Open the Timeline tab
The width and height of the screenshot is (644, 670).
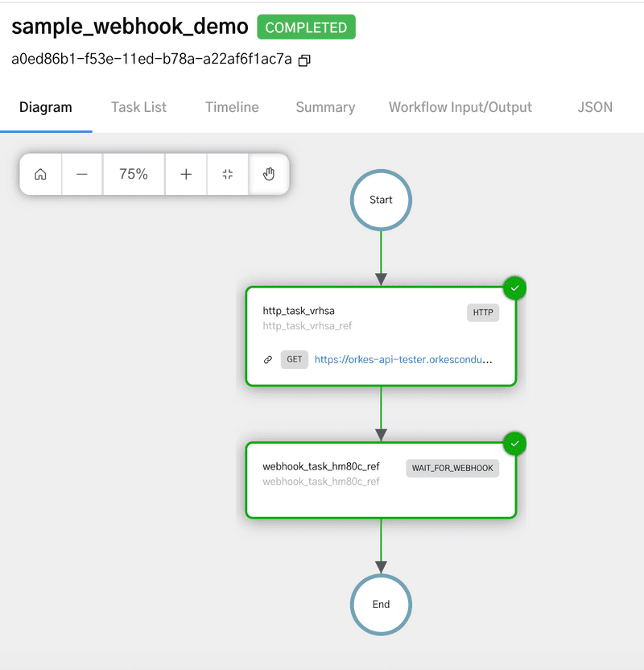[231, 106]
